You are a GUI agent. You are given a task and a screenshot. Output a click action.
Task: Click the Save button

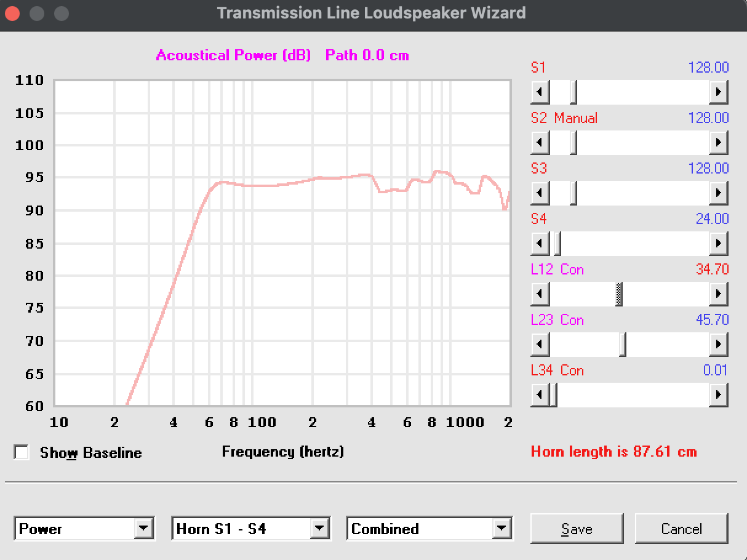point(577,529)
